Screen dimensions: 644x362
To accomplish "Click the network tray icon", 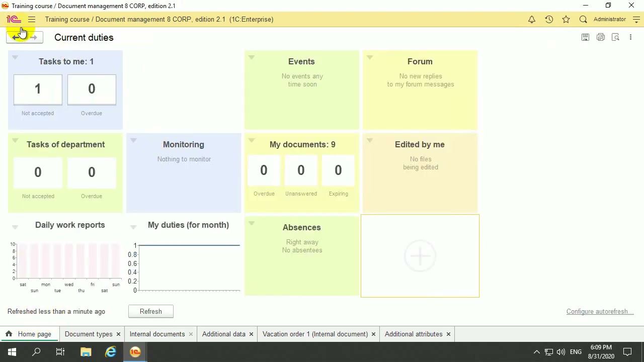I will (549, 352).
